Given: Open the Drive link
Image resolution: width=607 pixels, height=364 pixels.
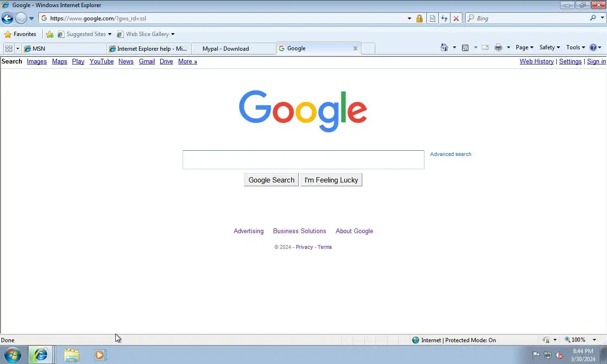Looking at the screenshot, I should (x=166, y=62).
